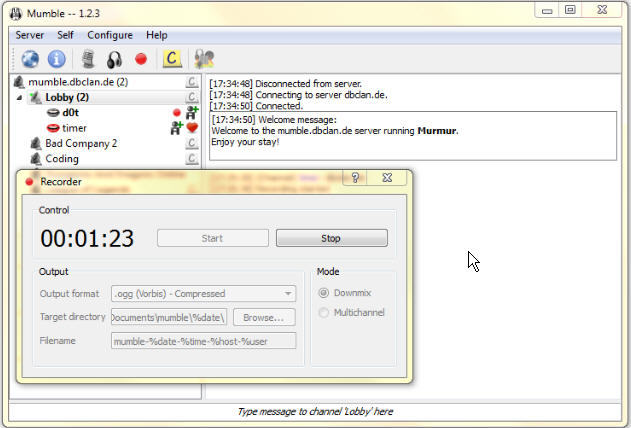Screen dimensions: 631x428
Task: Click the Recorder dialog help question mark
Action: [x=355, y=177]
